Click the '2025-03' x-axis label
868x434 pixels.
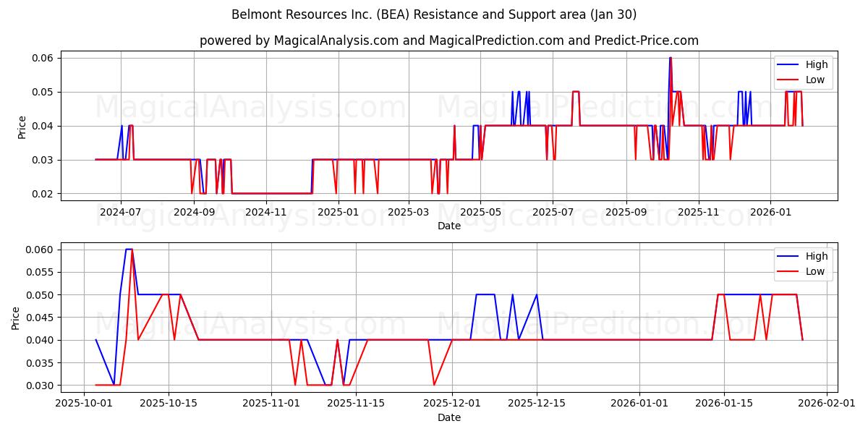pos(409,213)
